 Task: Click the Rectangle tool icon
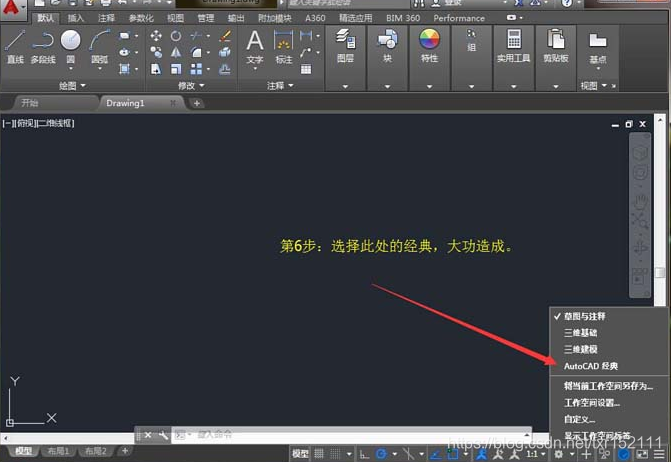(125, 36)
